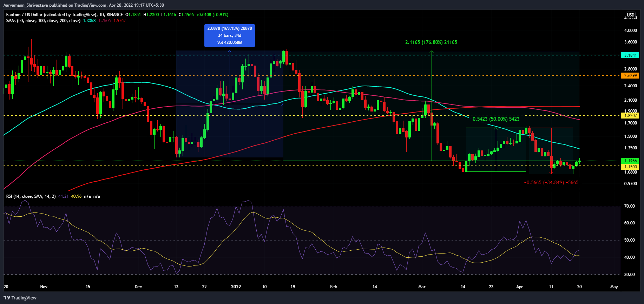Click the USD currency button on price axis
Screen dimensions: 644x304
click(x=631, y=15)
